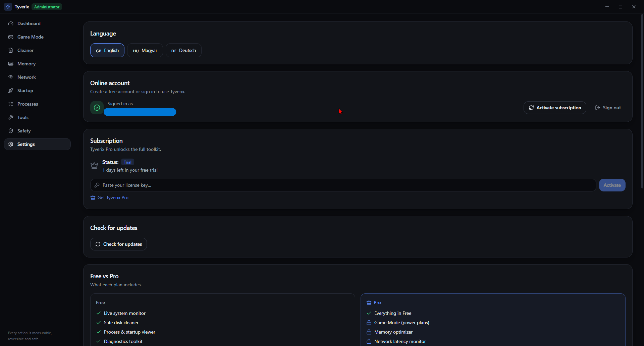Select English language option
The image size is (644, 346).
click(107, 50)
